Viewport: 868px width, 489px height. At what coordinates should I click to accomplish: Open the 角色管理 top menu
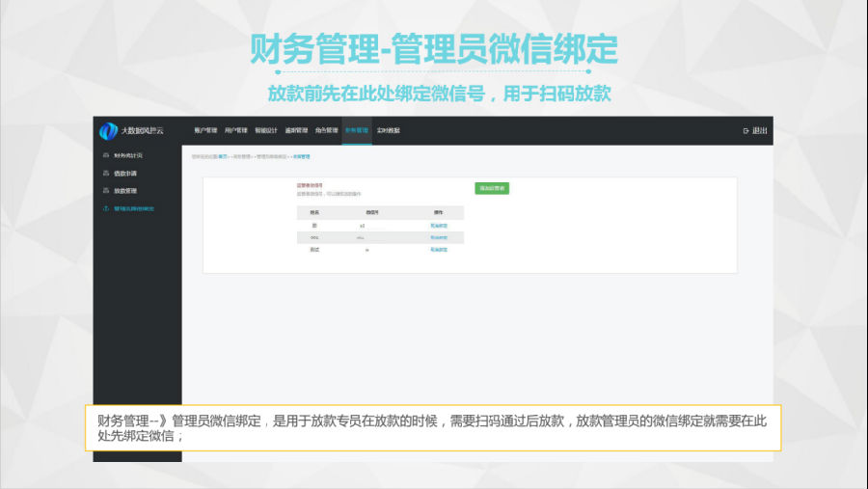click(x=326, y=130)
